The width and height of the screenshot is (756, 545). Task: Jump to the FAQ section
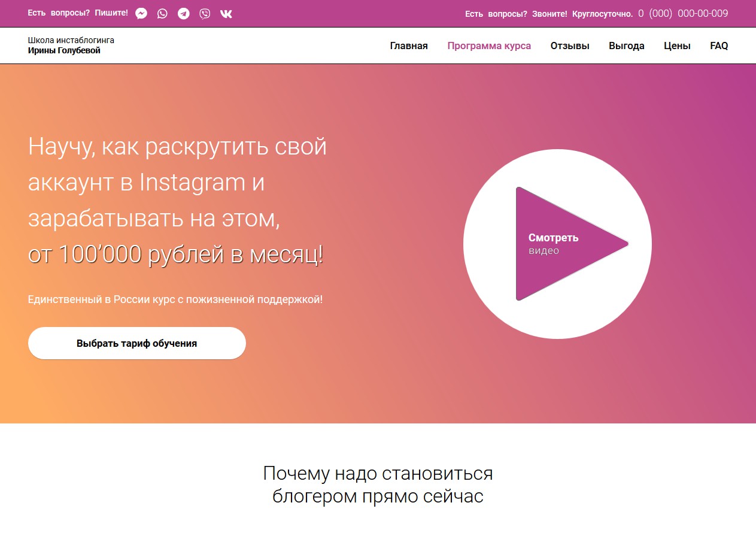[719, 46]
